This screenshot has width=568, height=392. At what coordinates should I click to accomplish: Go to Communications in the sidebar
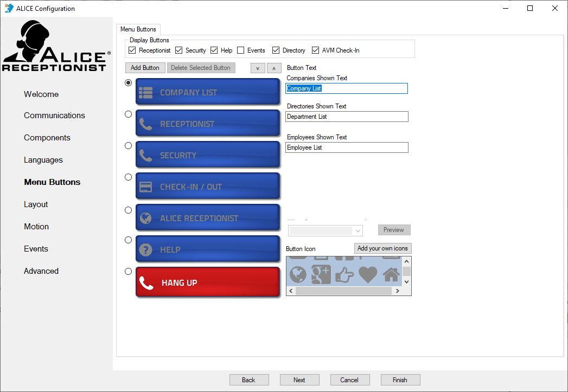(54, 115)
